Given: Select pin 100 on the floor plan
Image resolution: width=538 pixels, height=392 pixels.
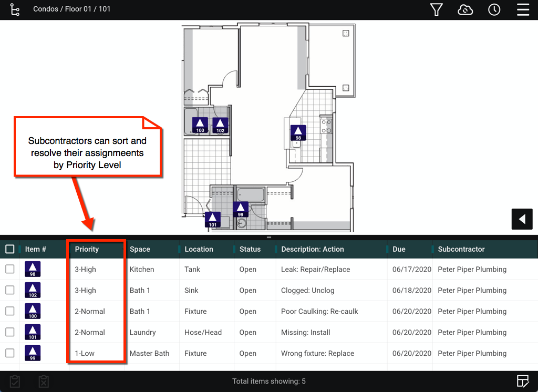Looking at the screenshot, I should (x=200, y=126).
